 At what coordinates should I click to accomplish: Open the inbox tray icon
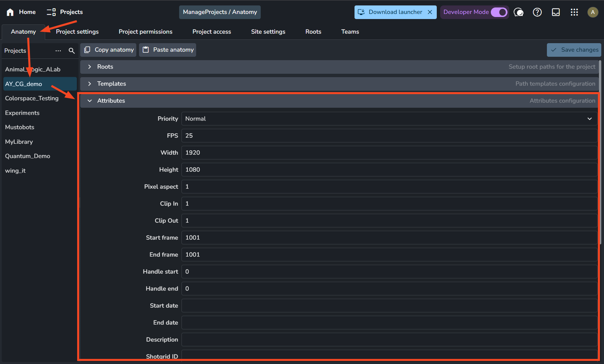pyautogui.click(x=556, y=12)
